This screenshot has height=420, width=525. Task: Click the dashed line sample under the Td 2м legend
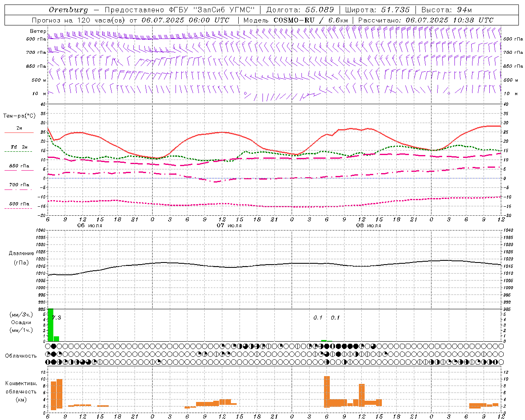click(x=18, y=152)
